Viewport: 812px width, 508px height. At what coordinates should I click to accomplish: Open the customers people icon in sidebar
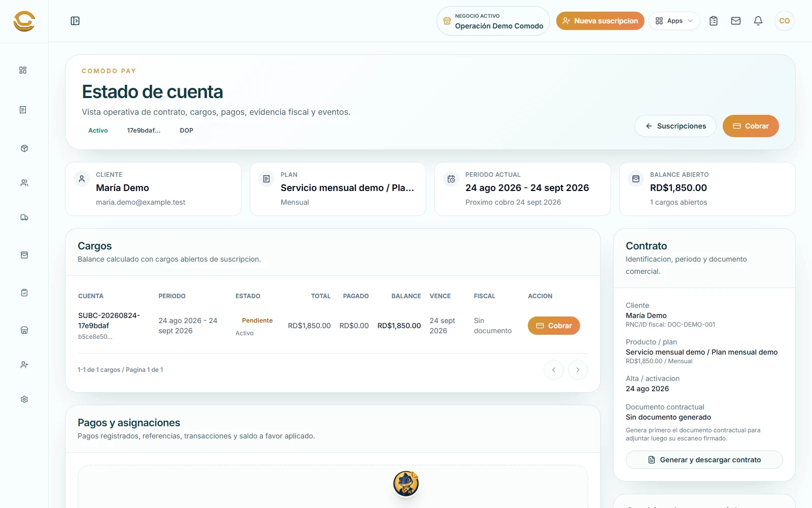click(x=24, y=183)
